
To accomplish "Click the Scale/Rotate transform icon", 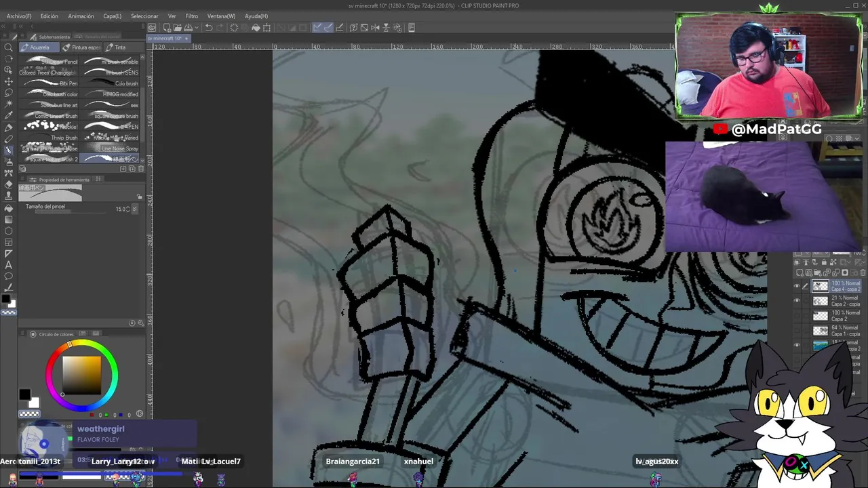I will point(267,28).
